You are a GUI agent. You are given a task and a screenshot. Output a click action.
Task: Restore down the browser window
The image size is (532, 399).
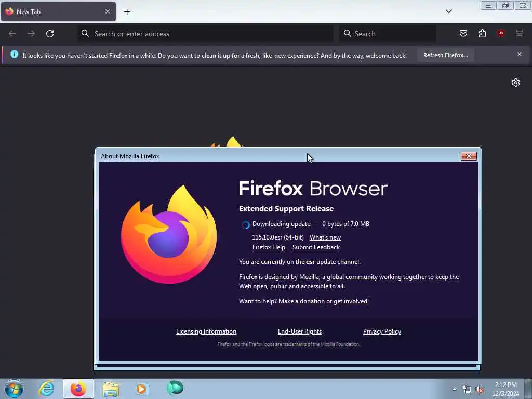pos(506,5)
